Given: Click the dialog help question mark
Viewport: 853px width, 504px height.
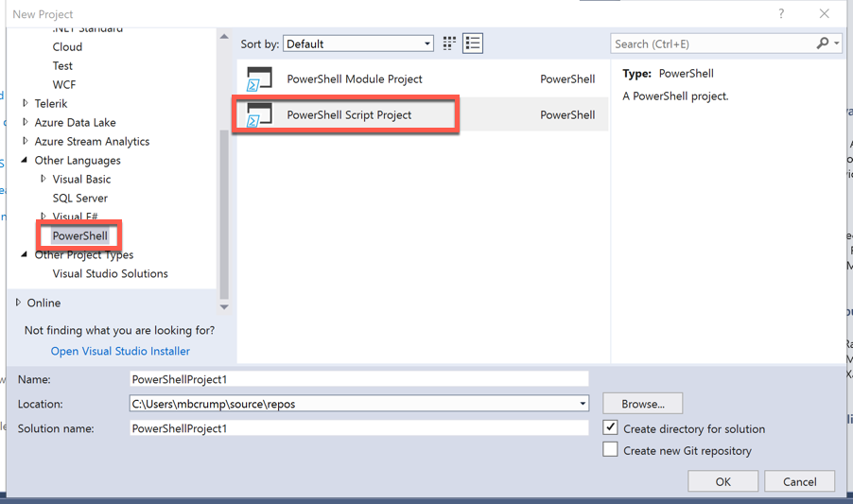Looking at the screenshot, I should click(x=781, y=13).
